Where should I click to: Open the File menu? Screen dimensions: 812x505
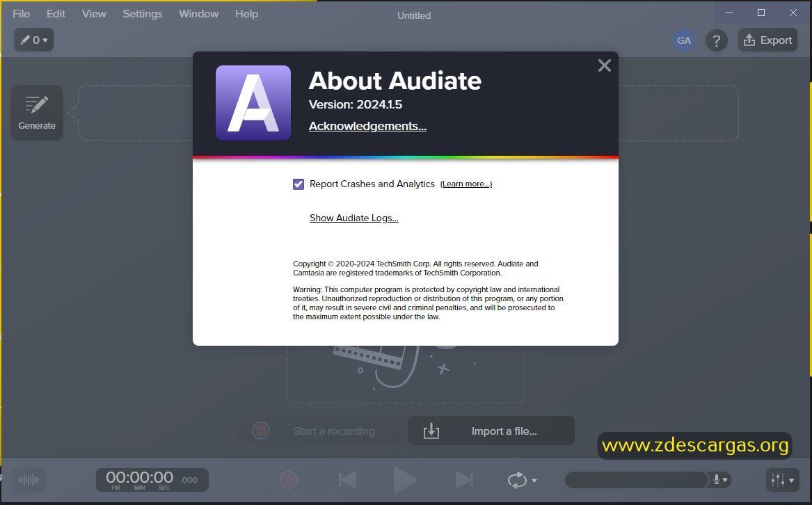click(22, 14)
